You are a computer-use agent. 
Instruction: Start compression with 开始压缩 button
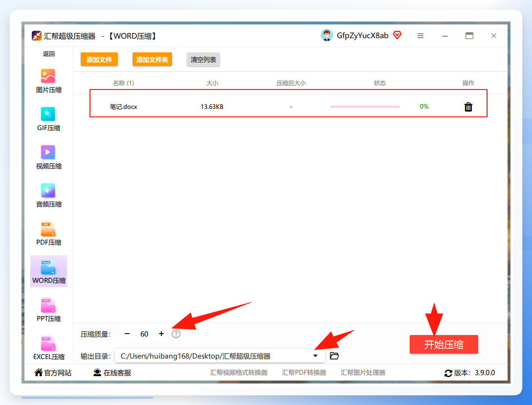[x=444, y=344]
